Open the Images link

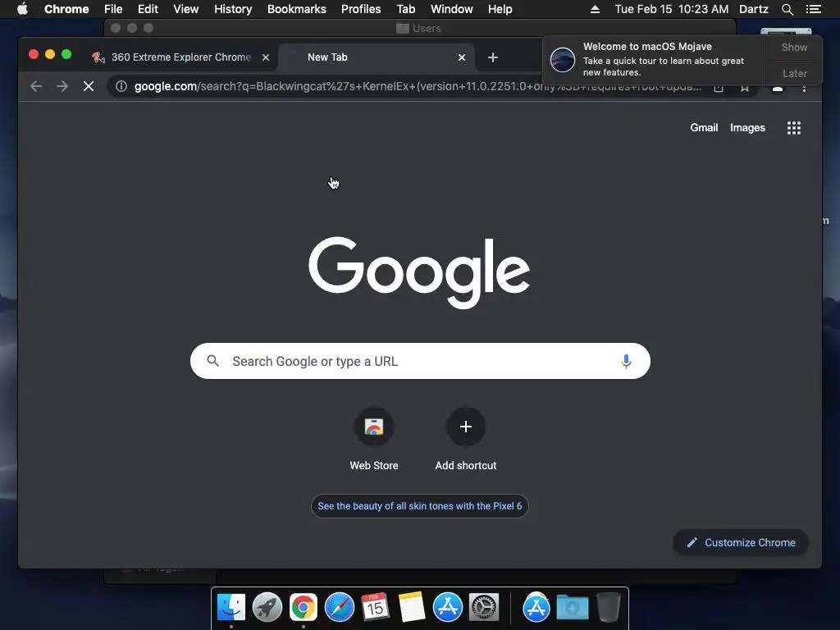[747, 128]
